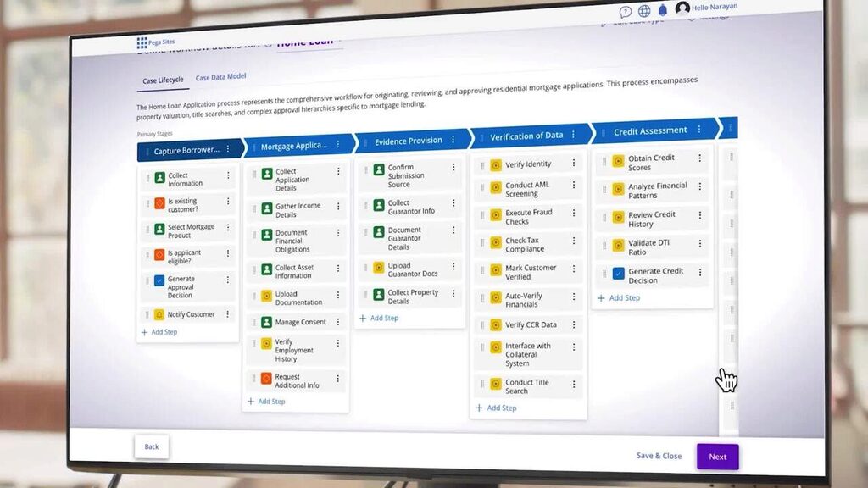The height and width of the screenshot is (488, 868).
Task: Grab drag handle of Mark Customer Verified
Action: (x=482, y=270)
